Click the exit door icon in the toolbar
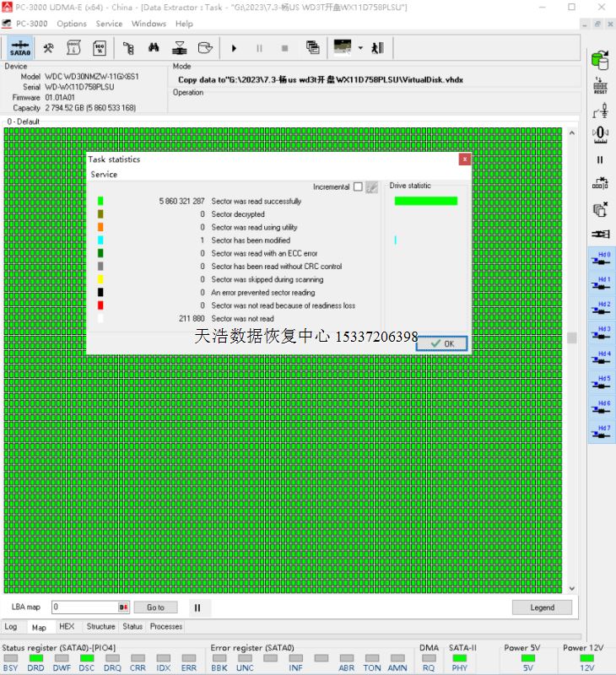 point(377,48)
